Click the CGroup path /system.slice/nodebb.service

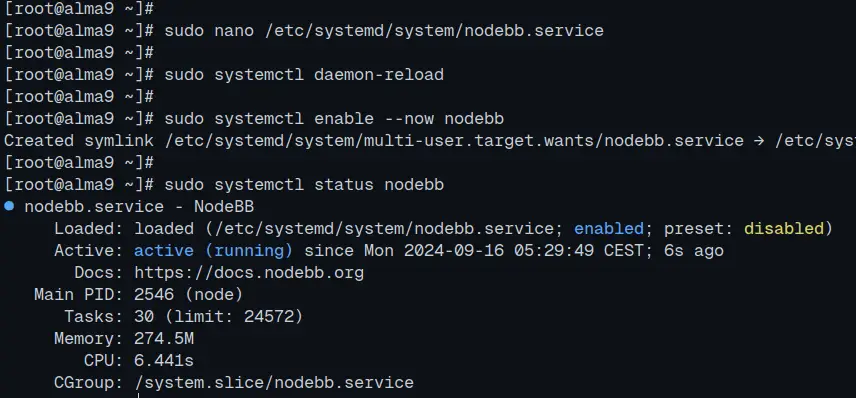tap(274, 383)
